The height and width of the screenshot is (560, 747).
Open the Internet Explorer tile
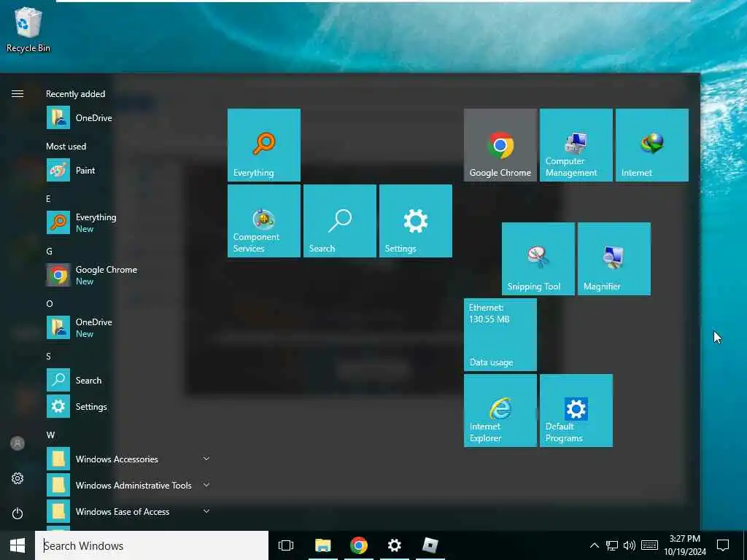(x=500, y=411)
